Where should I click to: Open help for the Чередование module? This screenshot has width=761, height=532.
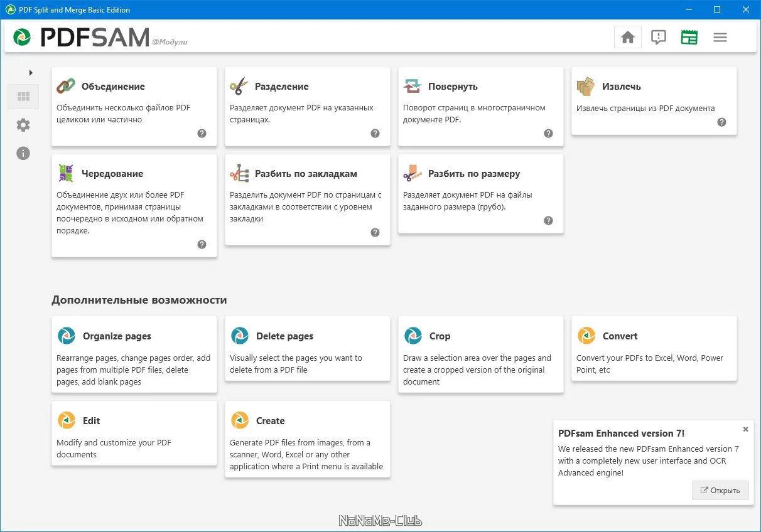tap(202, 244)
